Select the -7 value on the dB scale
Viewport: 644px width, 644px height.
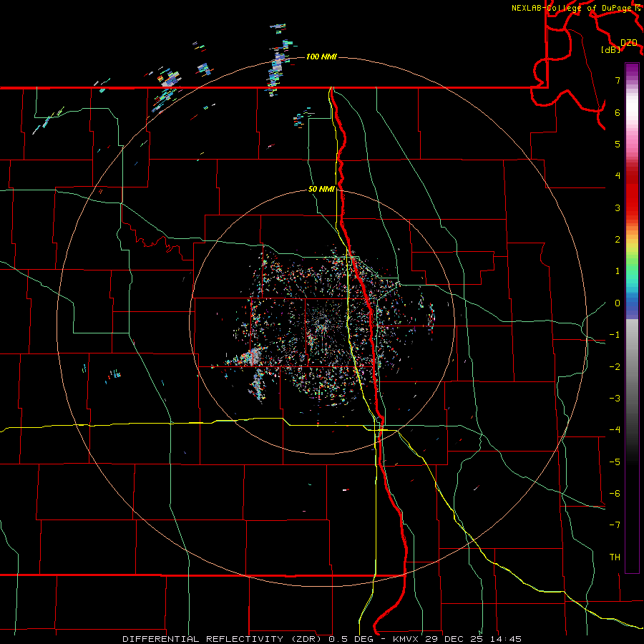click(615, 525)
